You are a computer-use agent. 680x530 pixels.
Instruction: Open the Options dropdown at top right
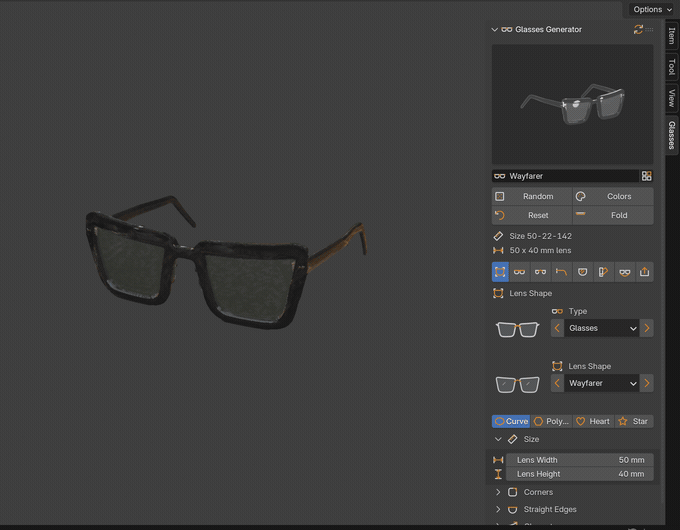click(652, 9)
